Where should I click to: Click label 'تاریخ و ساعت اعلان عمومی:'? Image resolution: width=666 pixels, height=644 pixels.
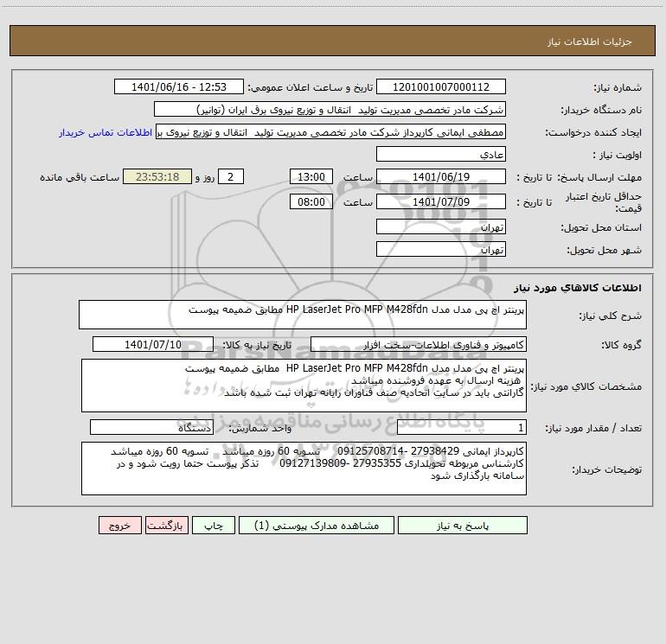[311, 87]
